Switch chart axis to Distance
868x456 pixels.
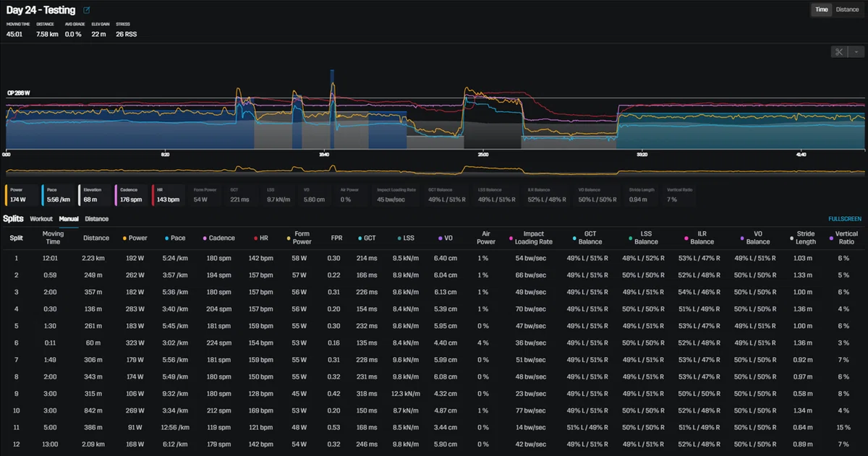pos(847,9)
